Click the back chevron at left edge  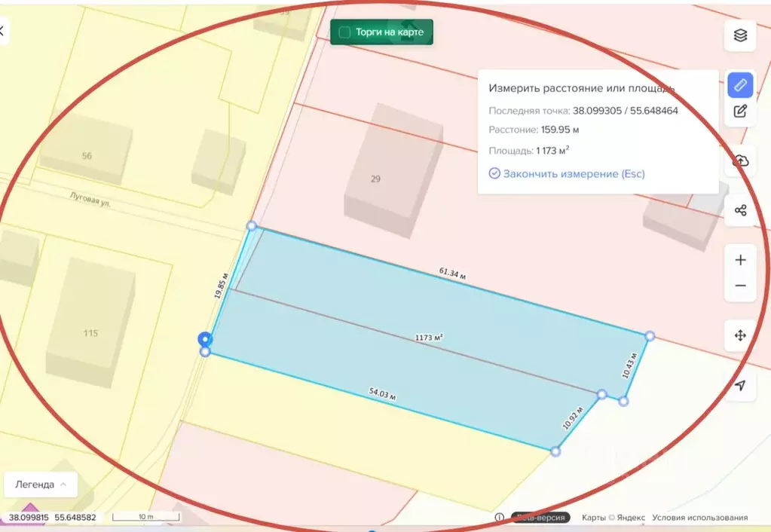coord(2,31)
